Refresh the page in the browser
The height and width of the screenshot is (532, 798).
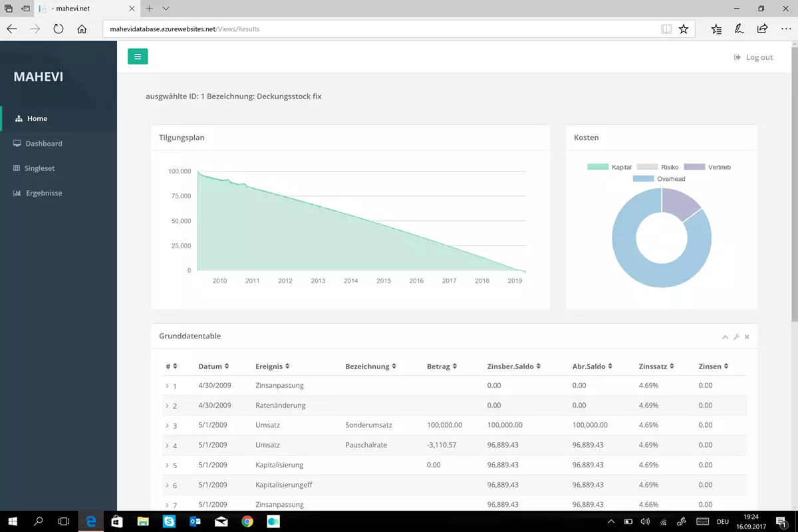click(59, 29)
